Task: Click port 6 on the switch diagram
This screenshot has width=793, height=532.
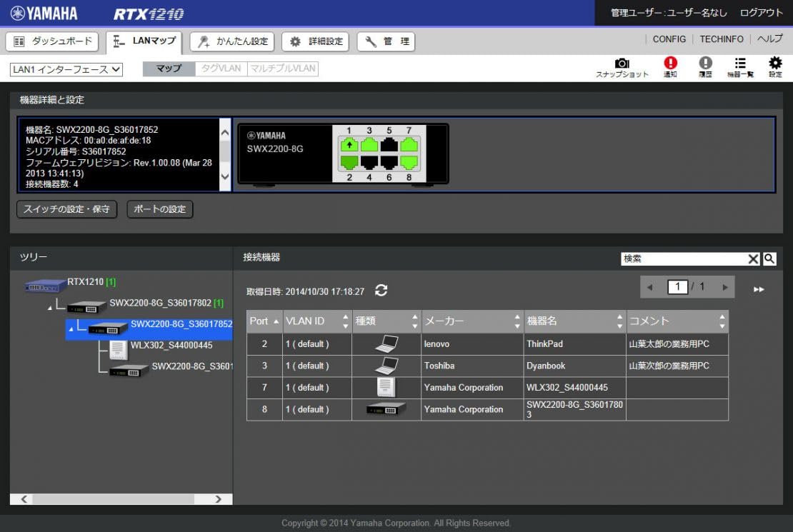Action: click(389, 162)
